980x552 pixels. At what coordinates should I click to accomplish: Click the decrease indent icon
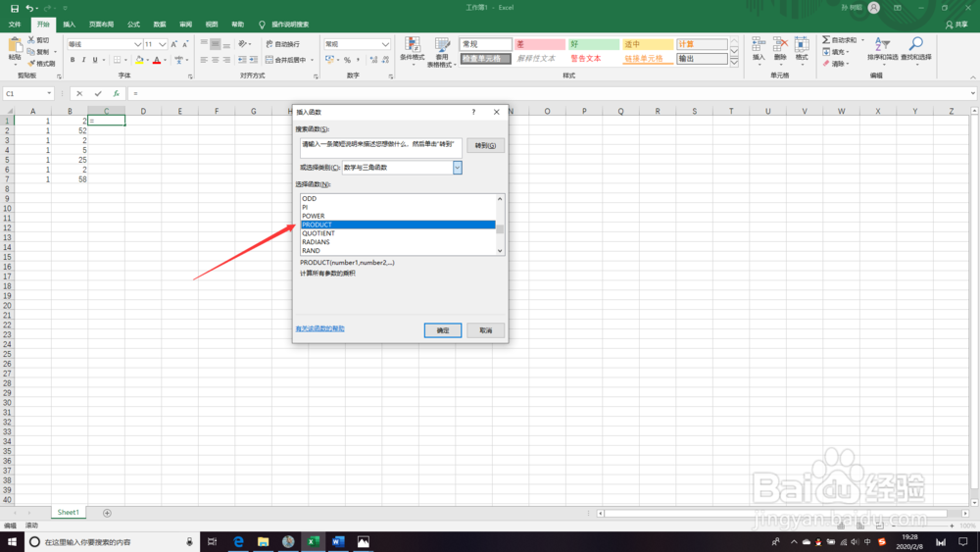242,60
